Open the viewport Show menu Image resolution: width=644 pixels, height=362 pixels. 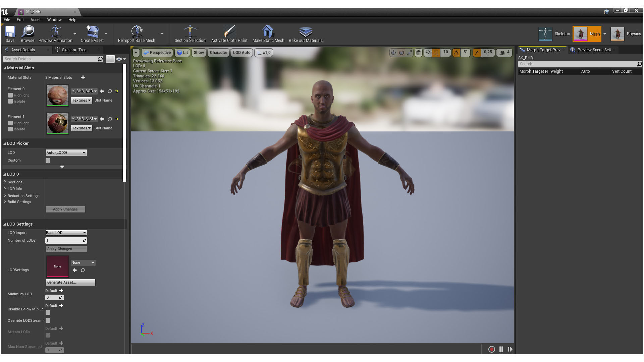199,53
